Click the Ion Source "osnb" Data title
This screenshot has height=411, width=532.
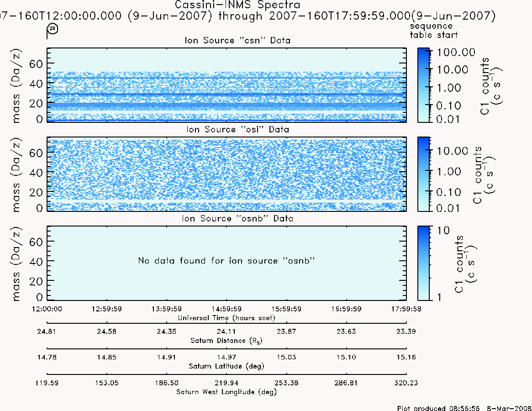coord(237,218)
